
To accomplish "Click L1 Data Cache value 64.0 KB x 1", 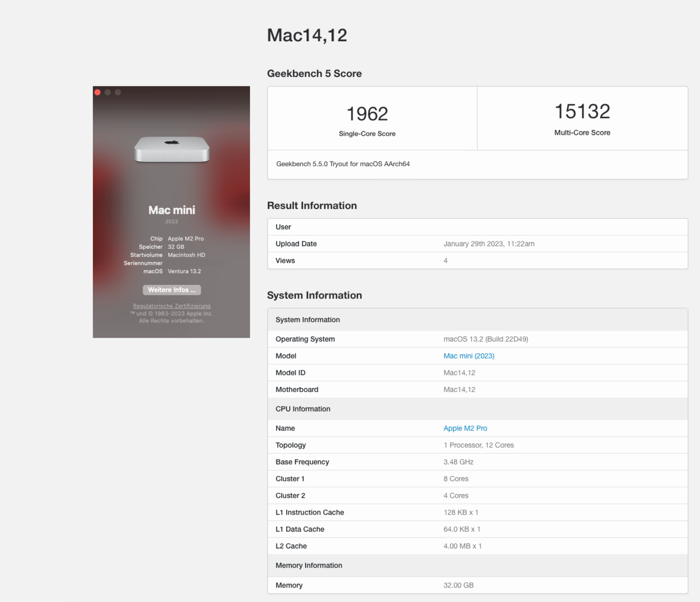I will 462,529.
